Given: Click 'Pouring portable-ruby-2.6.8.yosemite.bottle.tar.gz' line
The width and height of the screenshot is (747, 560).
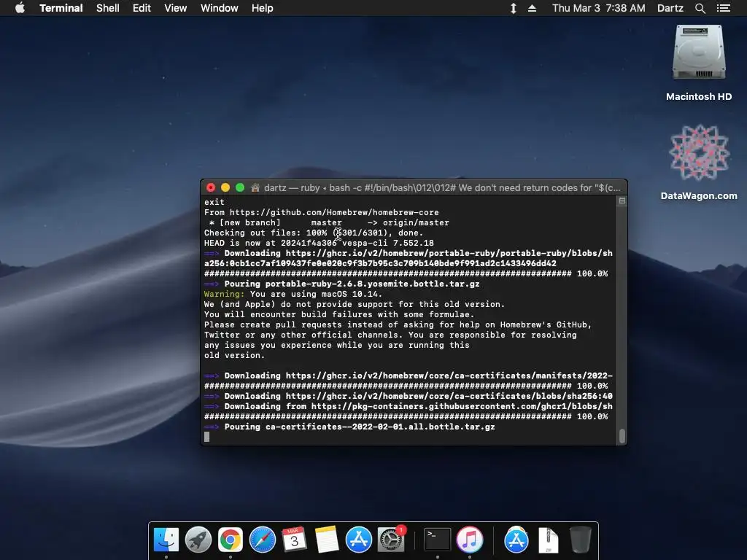Looking at the screenshot, I should [x=341, y=284].
